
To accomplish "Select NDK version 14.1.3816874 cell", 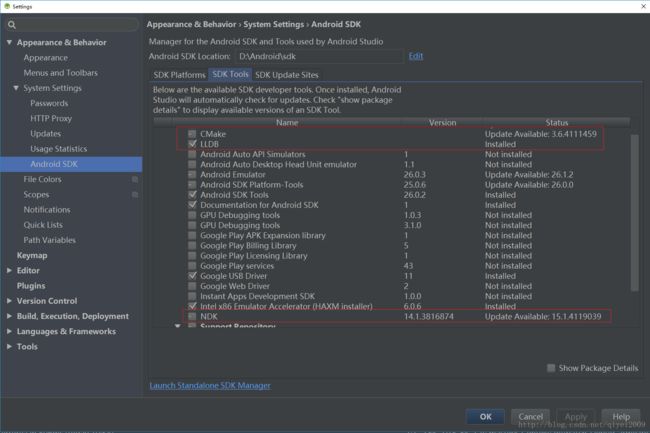I will pyautogui.click(x=429, y=317).
